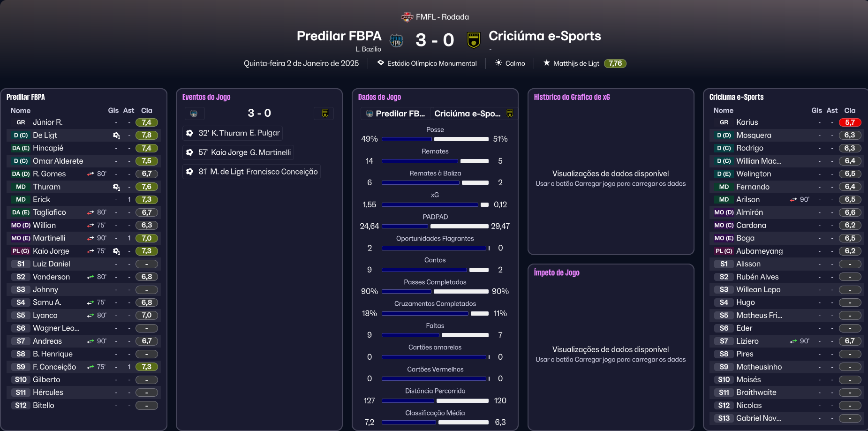This screenshot has height=431, width=868.
Task: Click Predilar badge in Eventos do Jogo panel
Action: [194, 113]
